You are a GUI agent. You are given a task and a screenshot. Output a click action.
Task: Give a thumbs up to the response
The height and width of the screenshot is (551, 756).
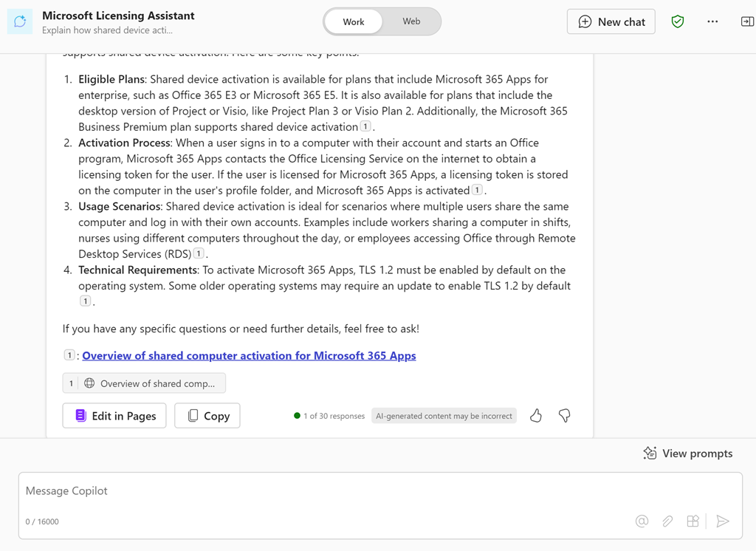536,416
